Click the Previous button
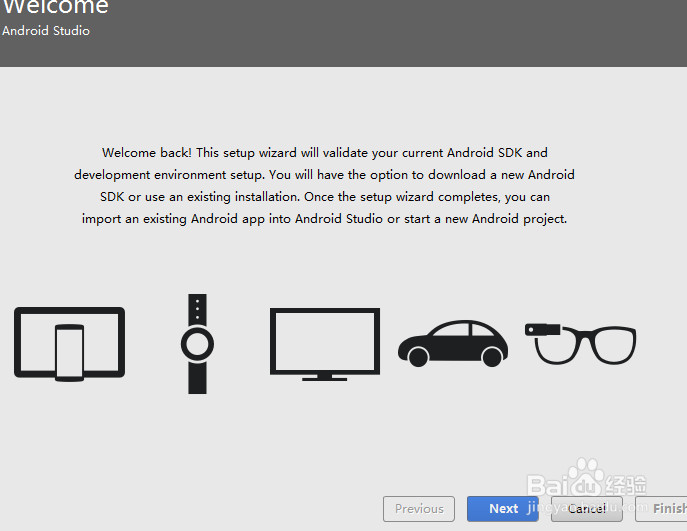 point(419,509)
